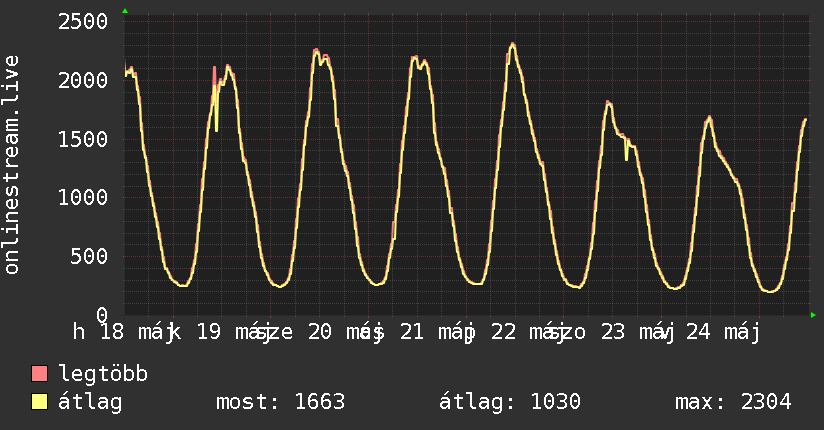This screenshot has height=430, width=824.
Task: Click the yellow átlag legend swatch
Action: coord(39,401)
